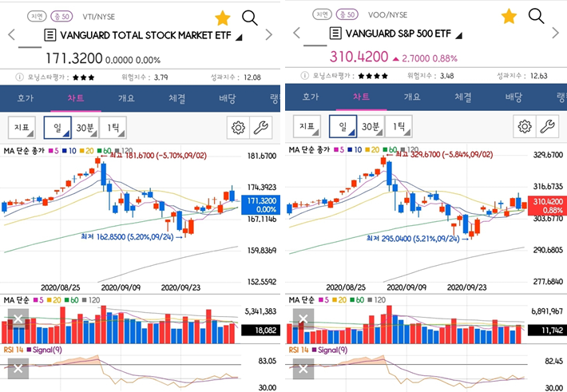The width and height of the screenshot is (567, 392).
Task: Close the volume panel on VTI chart
Action: coord(18,319)
